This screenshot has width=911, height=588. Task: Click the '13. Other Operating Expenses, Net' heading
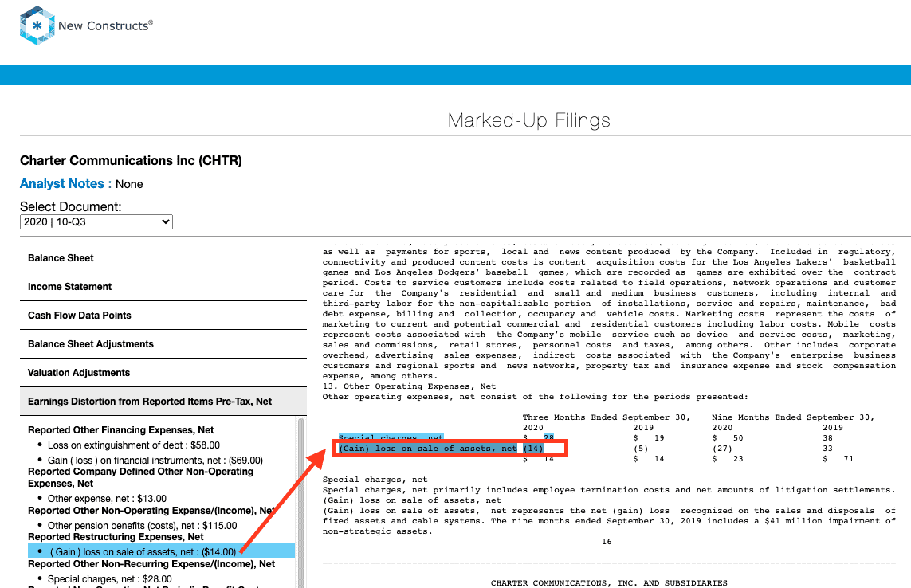410,386
